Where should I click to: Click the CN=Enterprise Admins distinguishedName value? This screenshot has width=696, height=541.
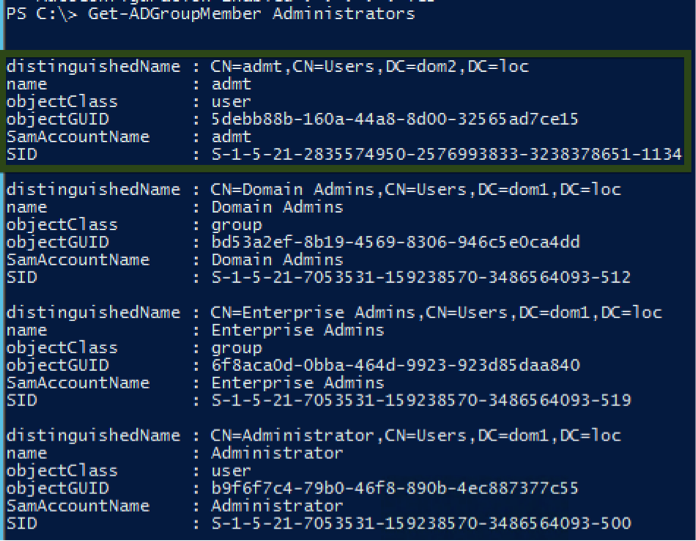coord(436,313)
